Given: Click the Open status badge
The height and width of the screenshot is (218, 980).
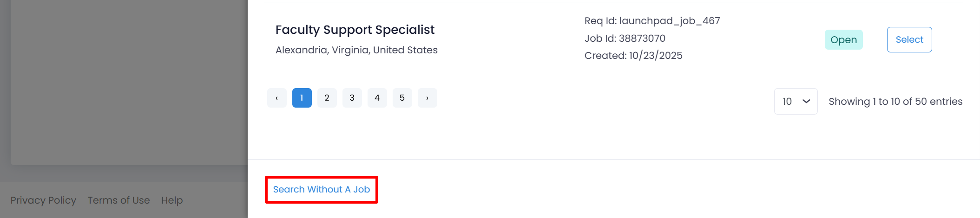Looking at the screenshot, I should [x=843, y=40].
